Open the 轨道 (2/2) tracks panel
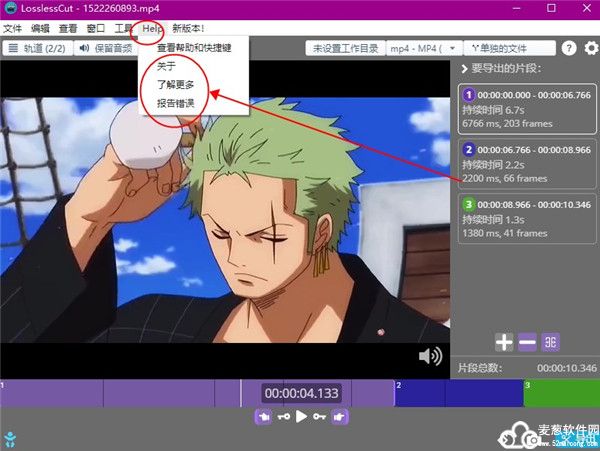600x451 pixels. (38, 49)
